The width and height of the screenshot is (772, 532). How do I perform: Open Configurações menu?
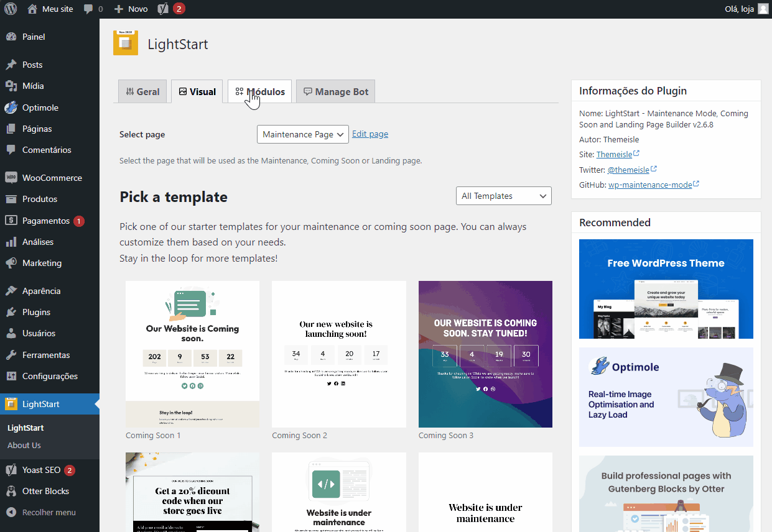pos(50,376)
